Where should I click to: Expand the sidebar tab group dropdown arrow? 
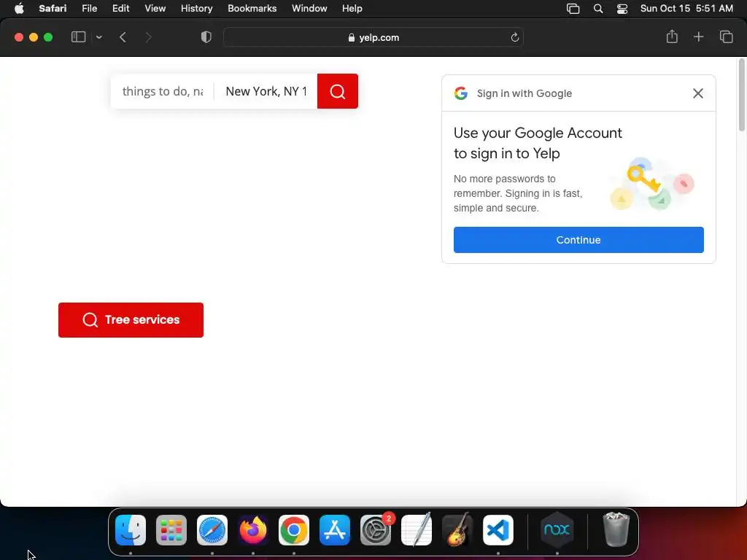(x=99, y=37)
